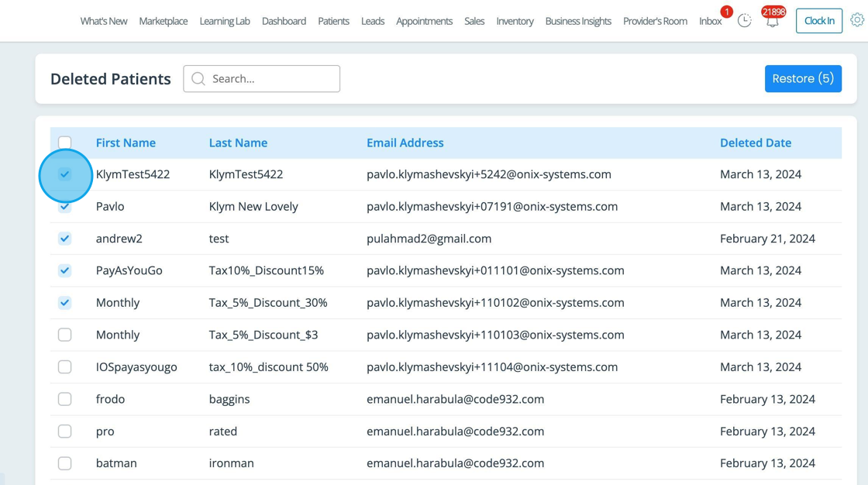Click first name batman
The height and width of the screenshot is (485, 868).
click(116, 463)
